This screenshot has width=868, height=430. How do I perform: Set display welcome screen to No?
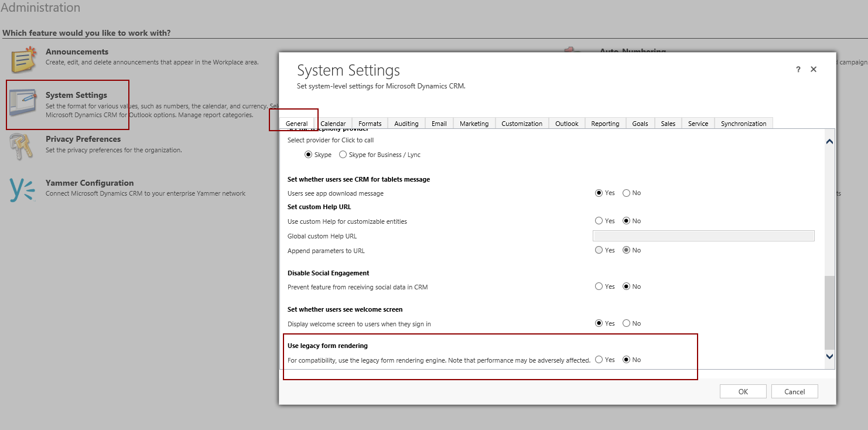point(626,323)
